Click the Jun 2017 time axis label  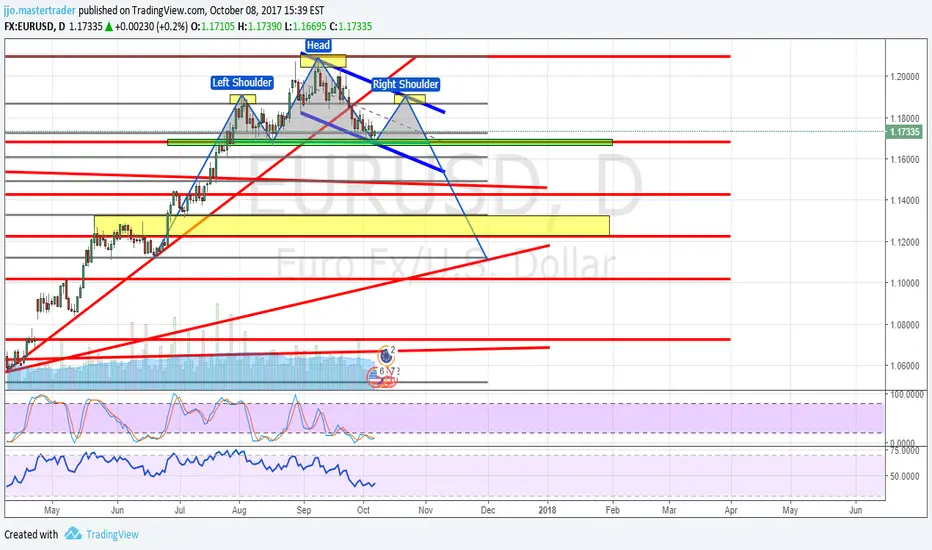point(117,510)
